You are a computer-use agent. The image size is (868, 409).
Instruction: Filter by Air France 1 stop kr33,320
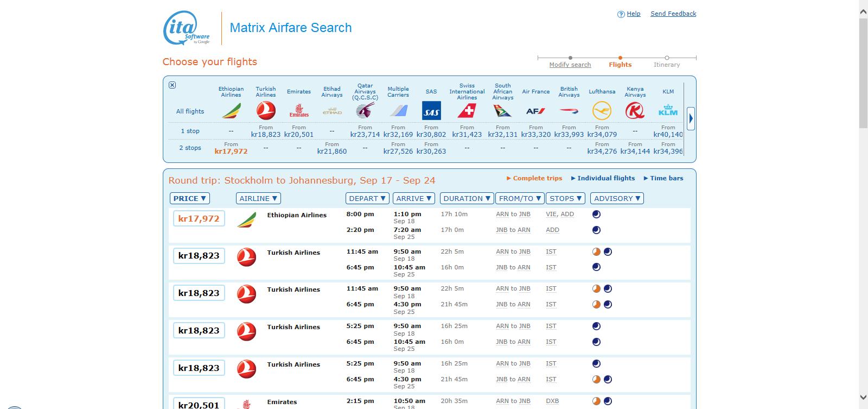pyautogui.click(x=536, y=135)
